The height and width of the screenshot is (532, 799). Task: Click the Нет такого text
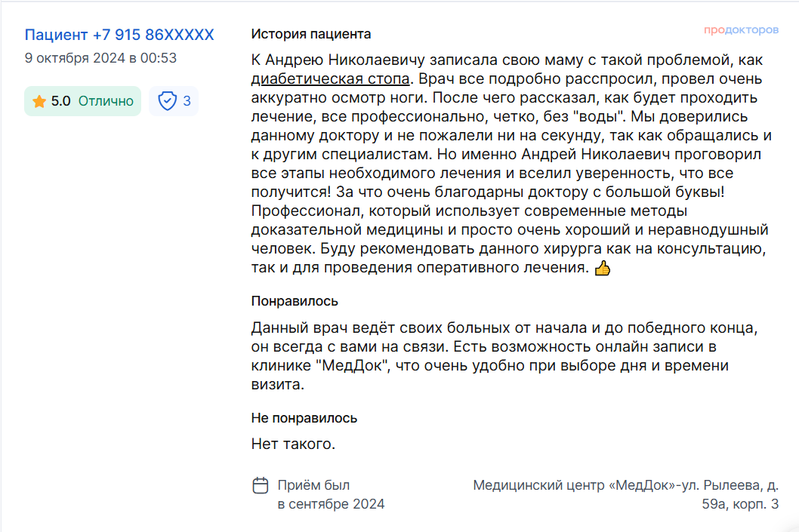click(x=293, y=444)
